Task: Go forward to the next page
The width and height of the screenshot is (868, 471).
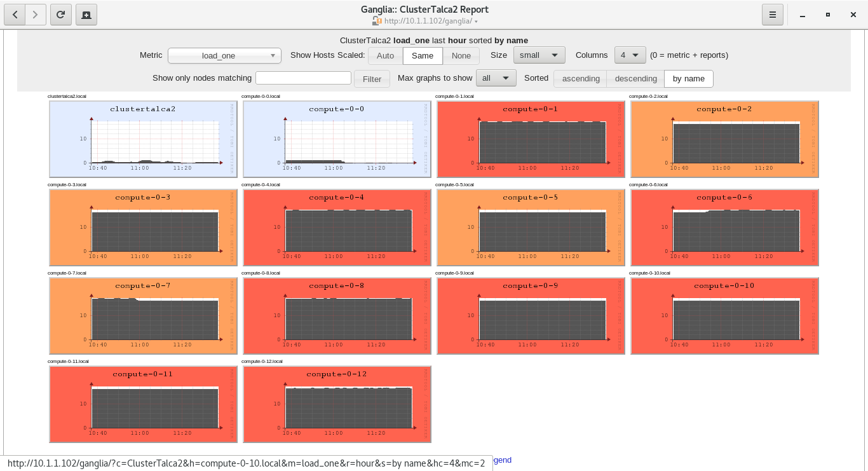Action: click(x=36, y=15)
